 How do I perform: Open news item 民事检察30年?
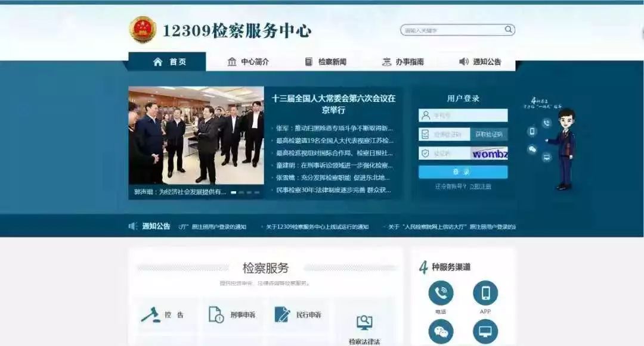[x=333, y=190]
